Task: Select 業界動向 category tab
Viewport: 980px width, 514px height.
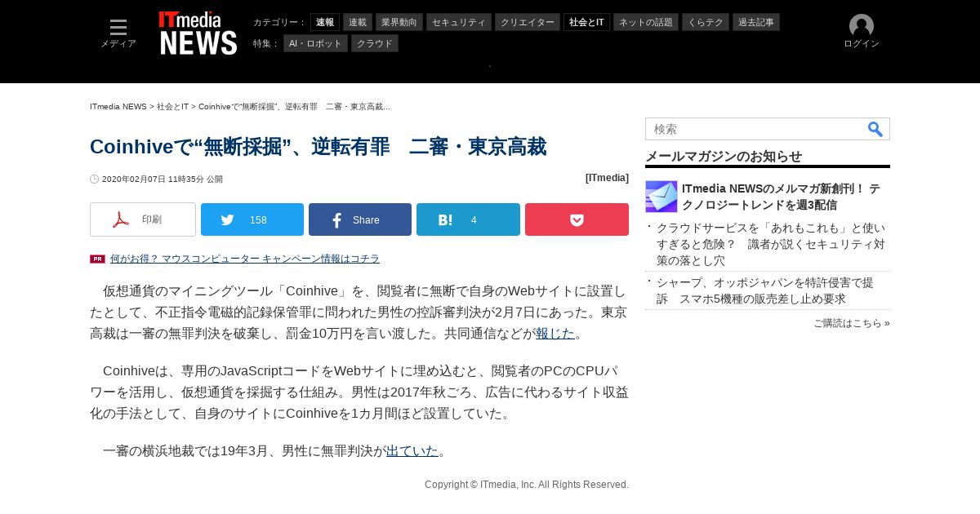Action: click(x=399, y=22)
